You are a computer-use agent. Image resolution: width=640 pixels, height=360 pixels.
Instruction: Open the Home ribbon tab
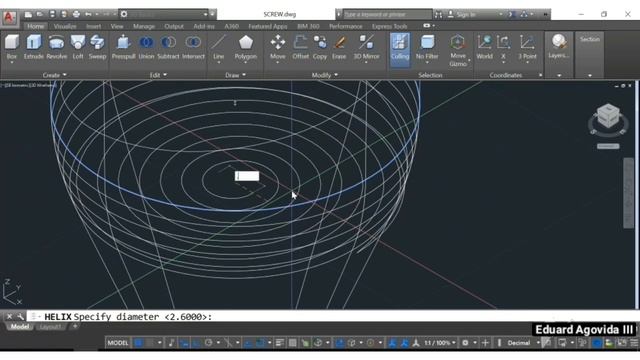point(36,26)
